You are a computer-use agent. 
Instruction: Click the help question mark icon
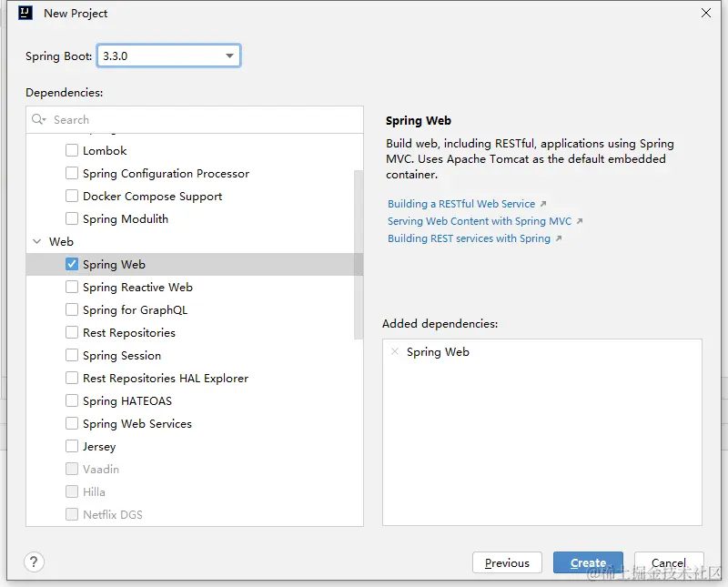point(34,562)
